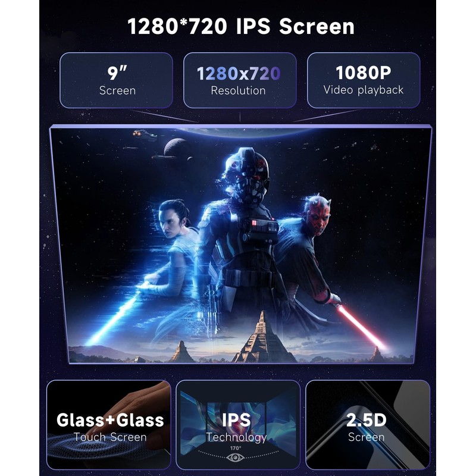Image resolution: width=476 pixels, height=476 pixels.
Task: Open the 1080P Video playback card
Action: click(x=364, y=80)
